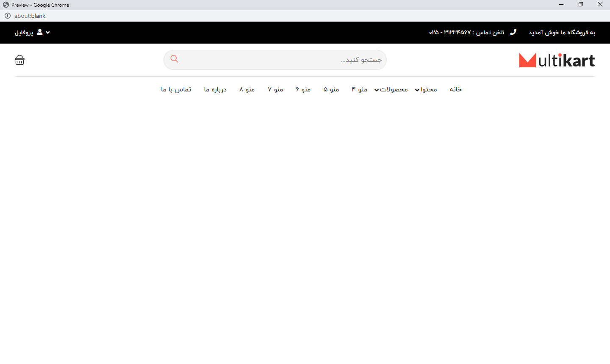Go to منو ۸ navigation item
The width and height of the screenshot is (610, 364).
pos(247,89)
